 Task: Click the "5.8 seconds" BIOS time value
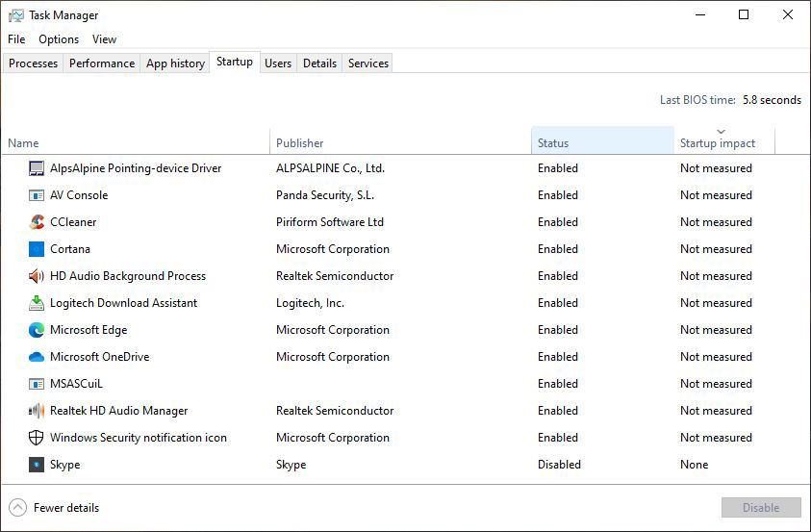(772, 100)
